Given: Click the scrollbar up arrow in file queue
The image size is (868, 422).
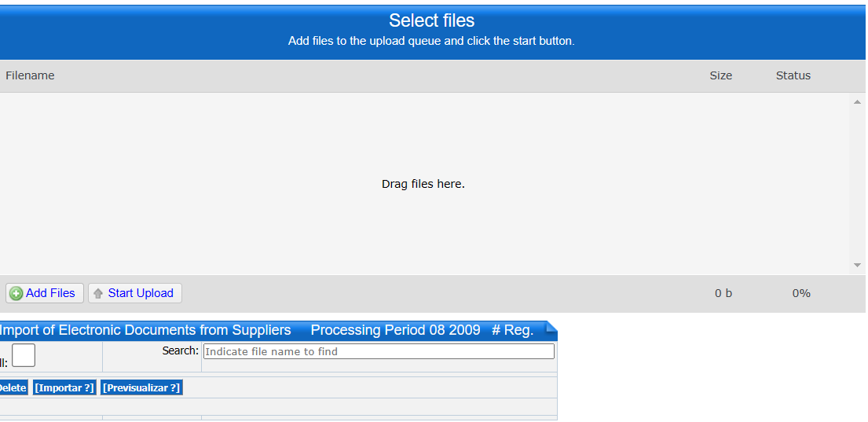Looking at the screenshot, I should [x=857, y=102].
